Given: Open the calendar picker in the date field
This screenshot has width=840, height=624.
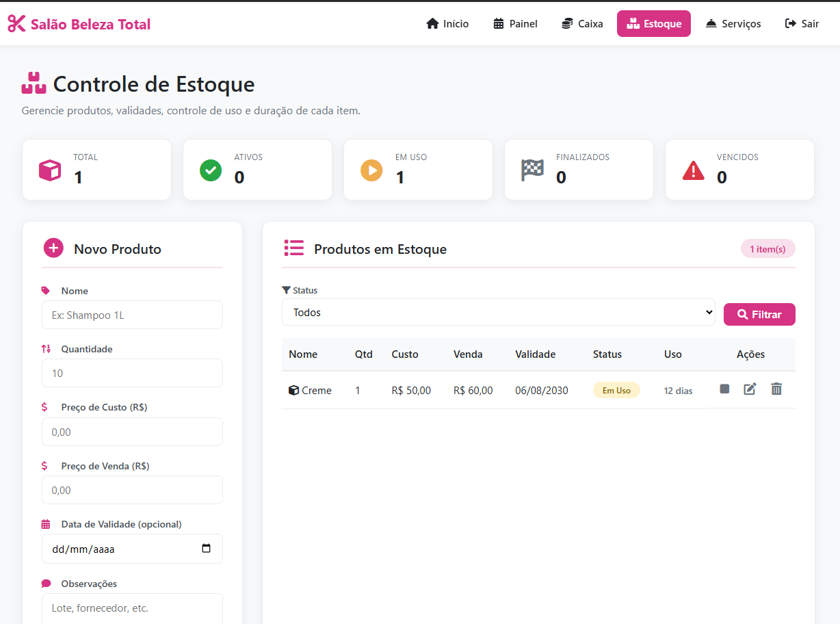Looking at the screenshot, I should point(207,549).
